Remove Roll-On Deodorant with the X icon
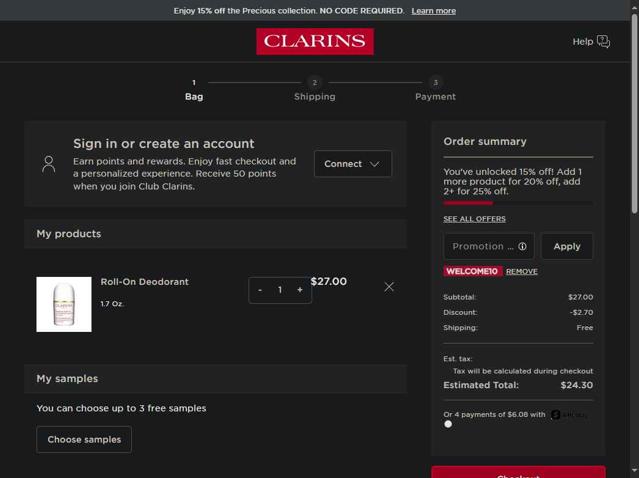 pyautogui.click(x=389, y=287)
